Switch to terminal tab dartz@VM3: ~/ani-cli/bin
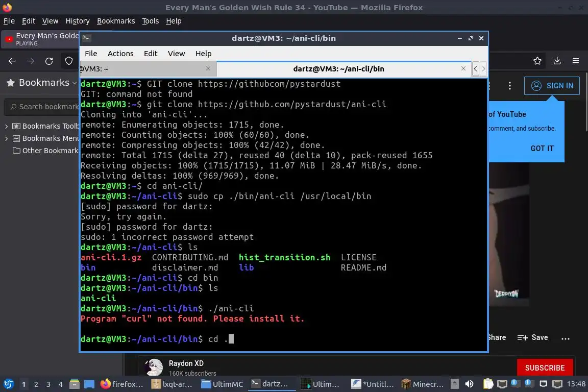This screenshot has height=392, width=588. click(x=338, y=68)
